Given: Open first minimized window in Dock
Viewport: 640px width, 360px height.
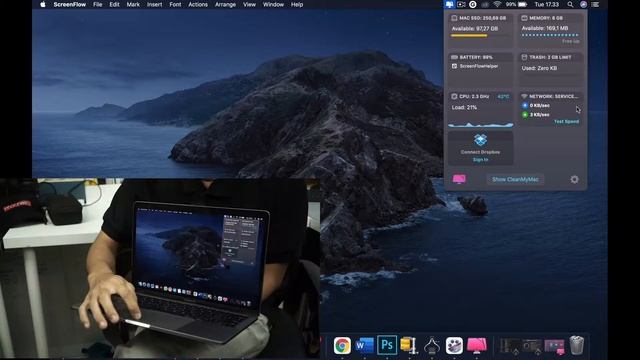Looking at the screenshot, I should 510,346.
